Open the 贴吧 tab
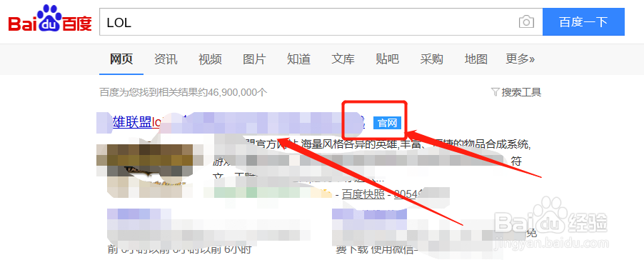The width and height of the screenshot is (644, 265). click(x=387, y=59)
